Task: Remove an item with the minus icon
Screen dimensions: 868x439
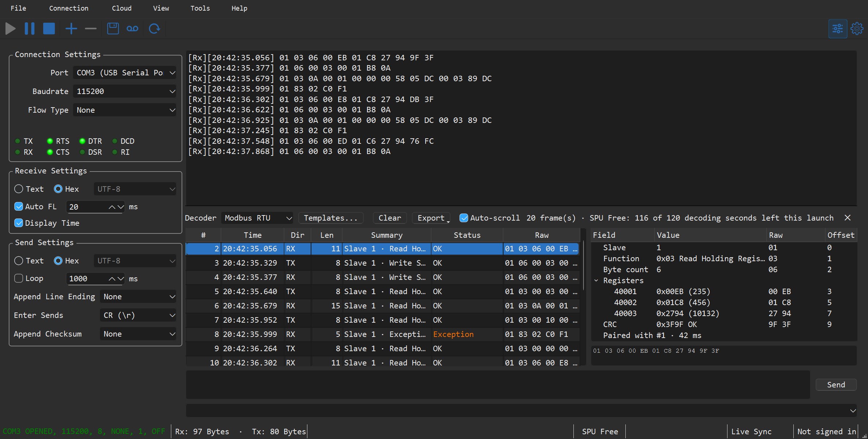Action: coord(90,29)
